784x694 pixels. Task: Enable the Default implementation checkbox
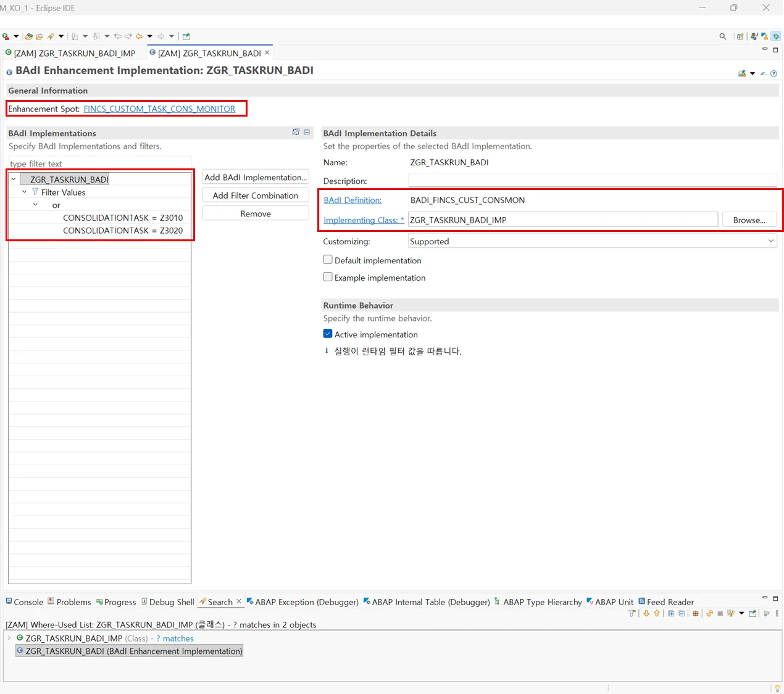point(328,260)
